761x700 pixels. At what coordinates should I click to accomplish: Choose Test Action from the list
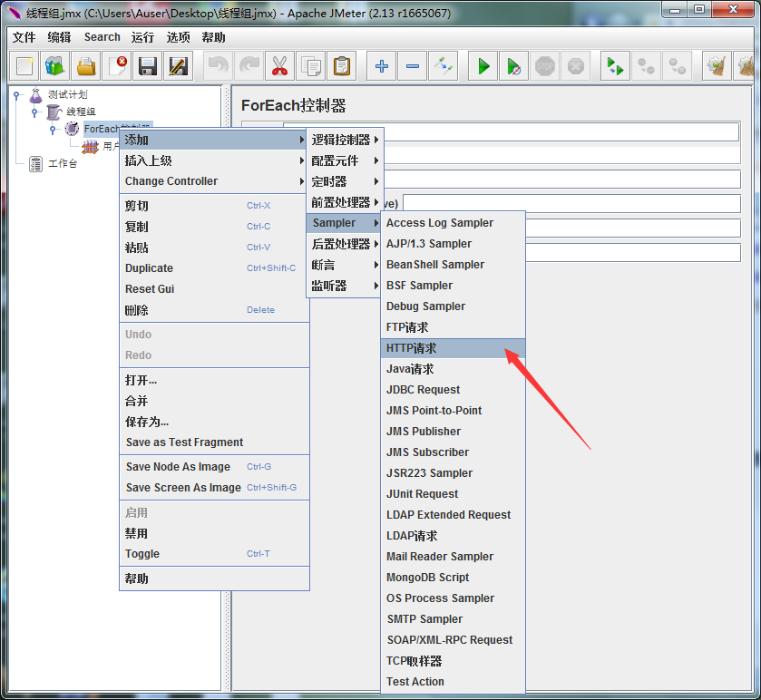click(453, 682)
